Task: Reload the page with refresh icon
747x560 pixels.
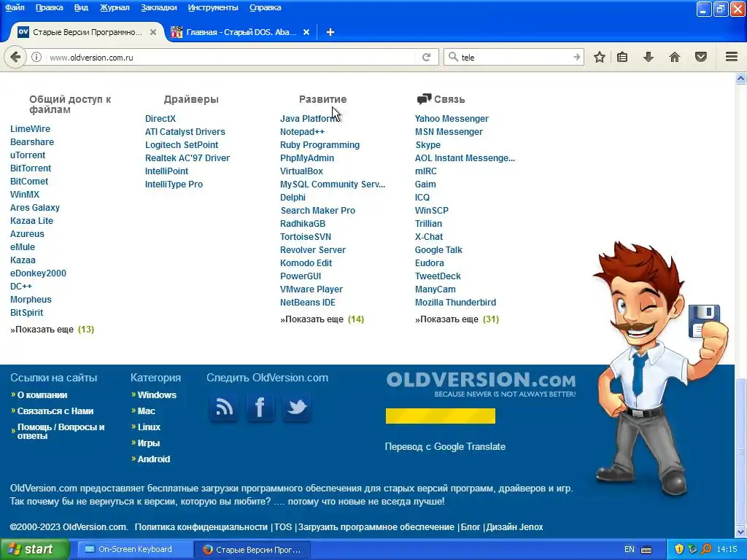Action: 426,57
